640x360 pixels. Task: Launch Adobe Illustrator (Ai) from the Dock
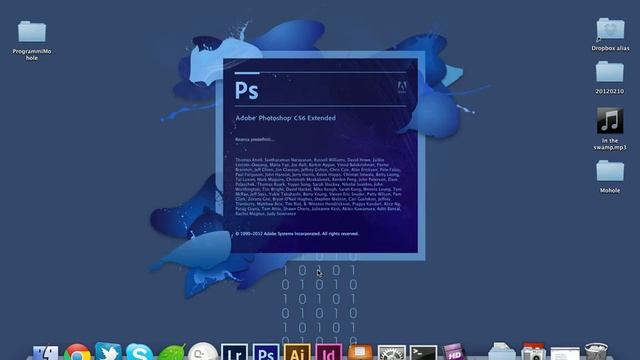297,353
